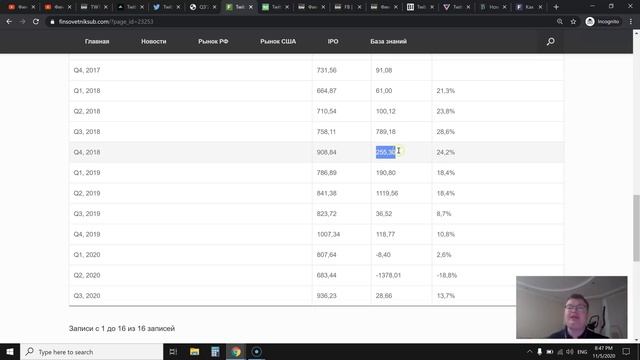Click the page vertical scrollbar thumb

(636, 228)
